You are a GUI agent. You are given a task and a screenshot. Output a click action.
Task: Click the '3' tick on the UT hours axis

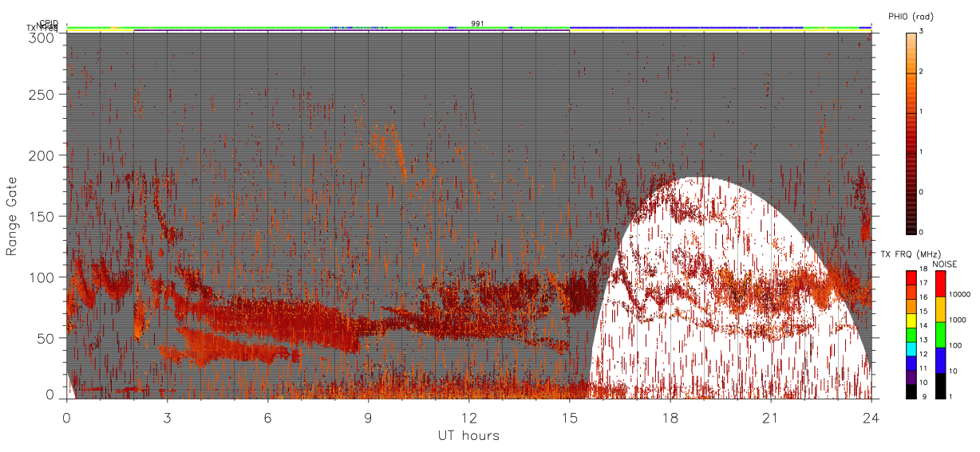167,417
